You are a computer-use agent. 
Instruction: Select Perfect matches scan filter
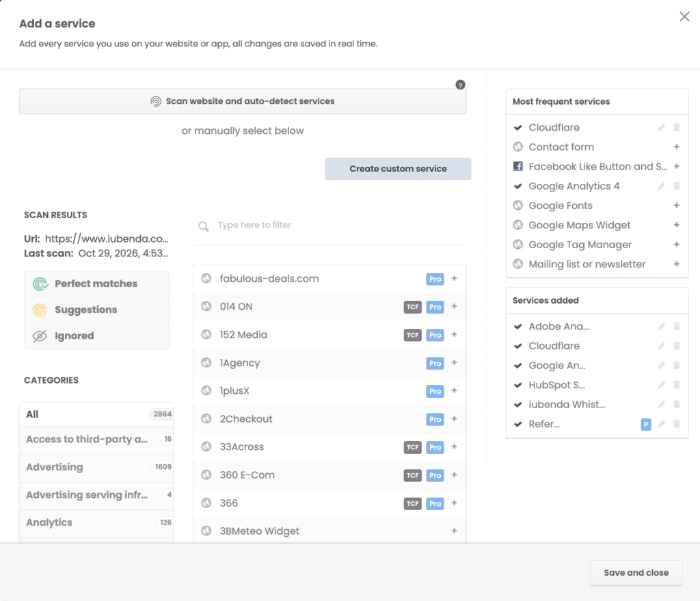click(x=97, y=284)
